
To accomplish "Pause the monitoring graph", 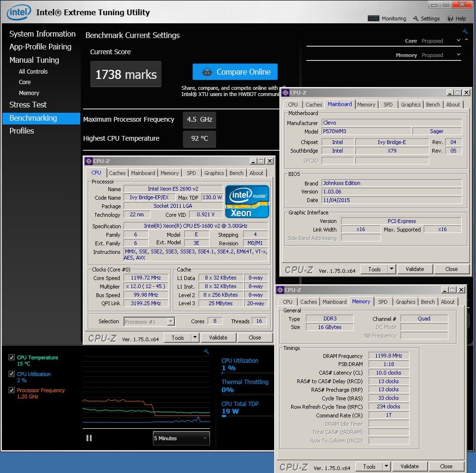I will (89, 438).
